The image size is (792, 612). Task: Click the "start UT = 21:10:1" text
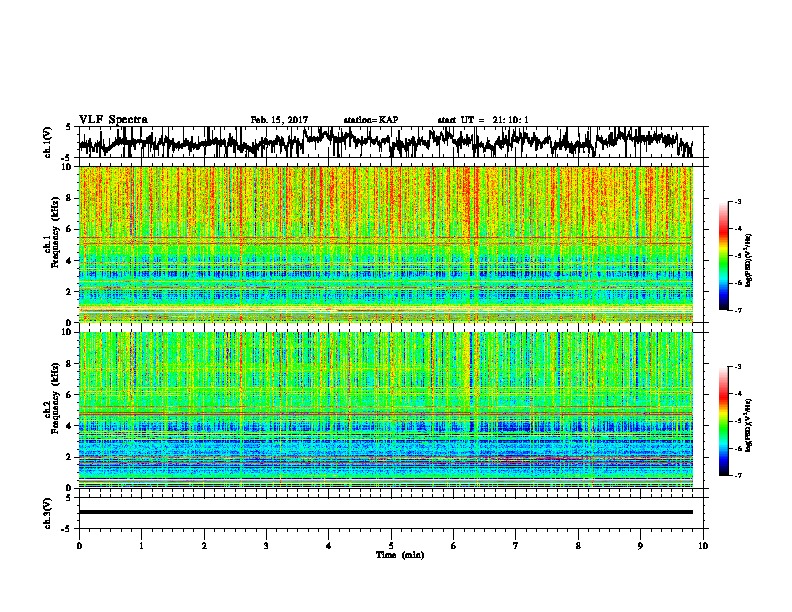[483, 120]
